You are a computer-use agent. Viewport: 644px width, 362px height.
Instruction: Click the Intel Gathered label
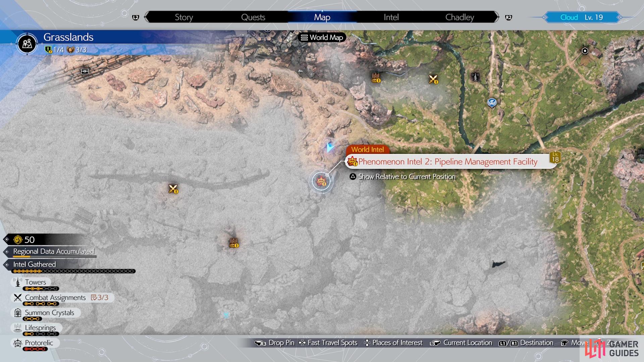(x=35, y=264)
